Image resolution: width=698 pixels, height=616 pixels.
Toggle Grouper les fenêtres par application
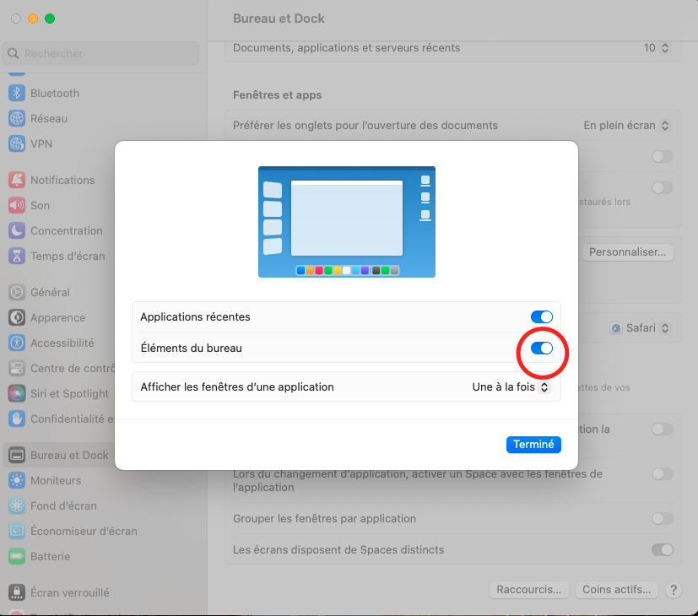point(662,518)
